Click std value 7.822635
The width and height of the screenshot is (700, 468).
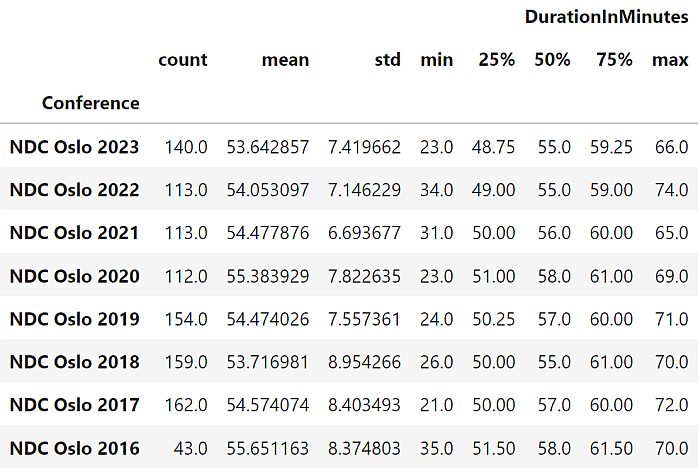(364, 276)
